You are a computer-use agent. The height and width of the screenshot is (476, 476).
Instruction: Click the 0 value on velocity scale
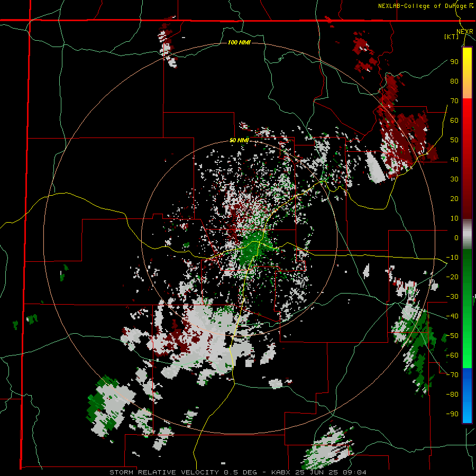(x=456, y=238)
